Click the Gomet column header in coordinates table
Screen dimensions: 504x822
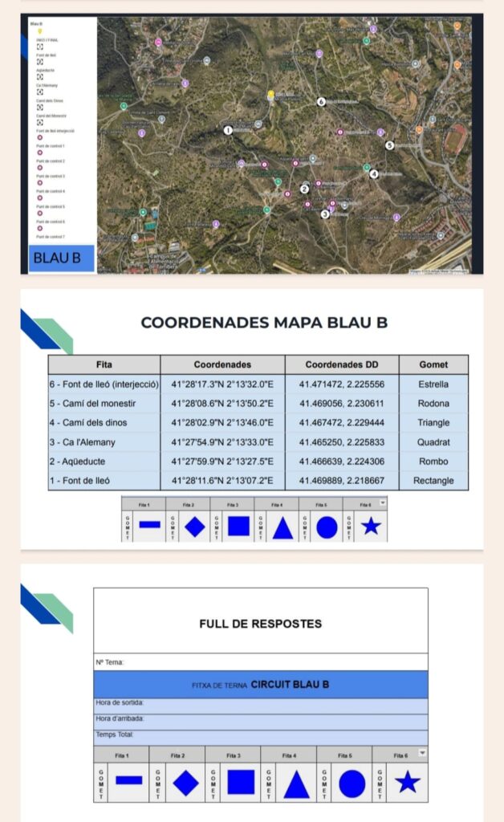433,364
